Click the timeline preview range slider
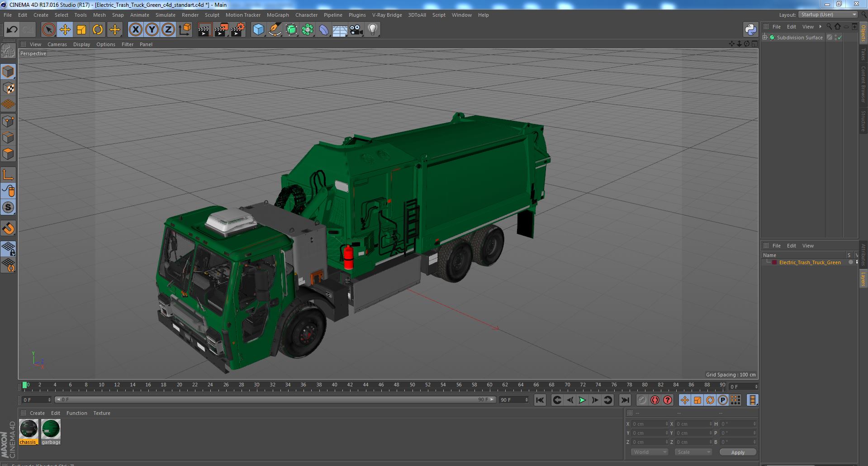The height and width of the screenshot is (466, 868). 275,400
